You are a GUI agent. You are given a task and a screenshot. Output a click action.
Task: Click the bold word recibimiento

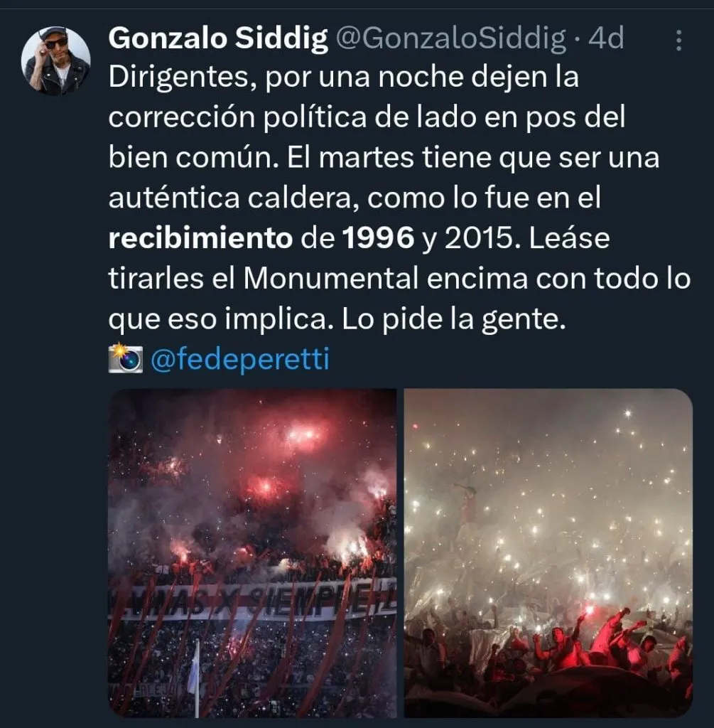tap(200, 239)
